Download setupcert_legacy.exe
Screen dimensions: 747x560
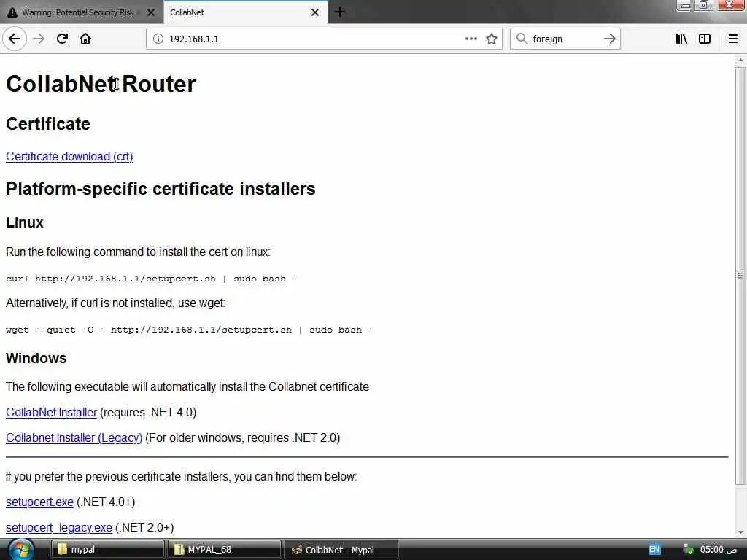59,528
